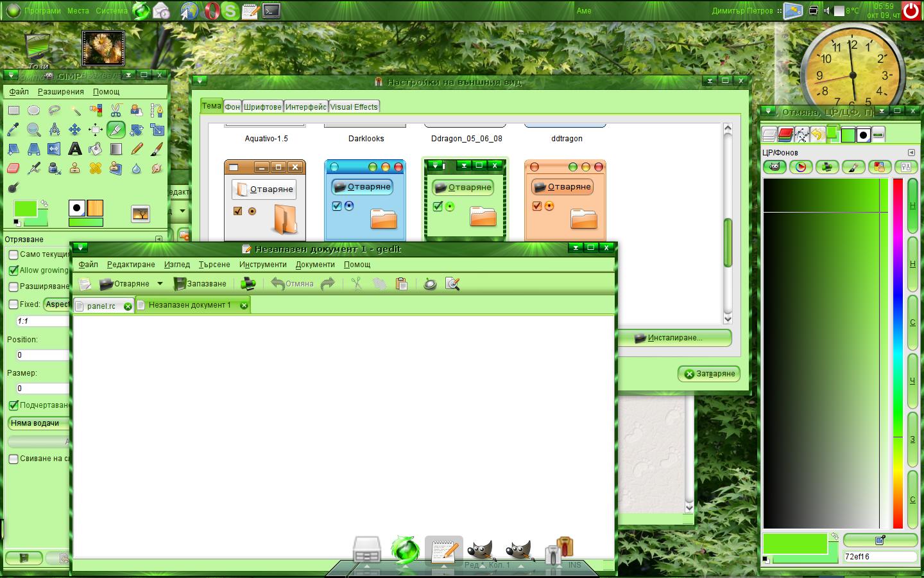Click the Запазване save button in gedit
This screenshot has width=924, height=578.
(200, 283)
